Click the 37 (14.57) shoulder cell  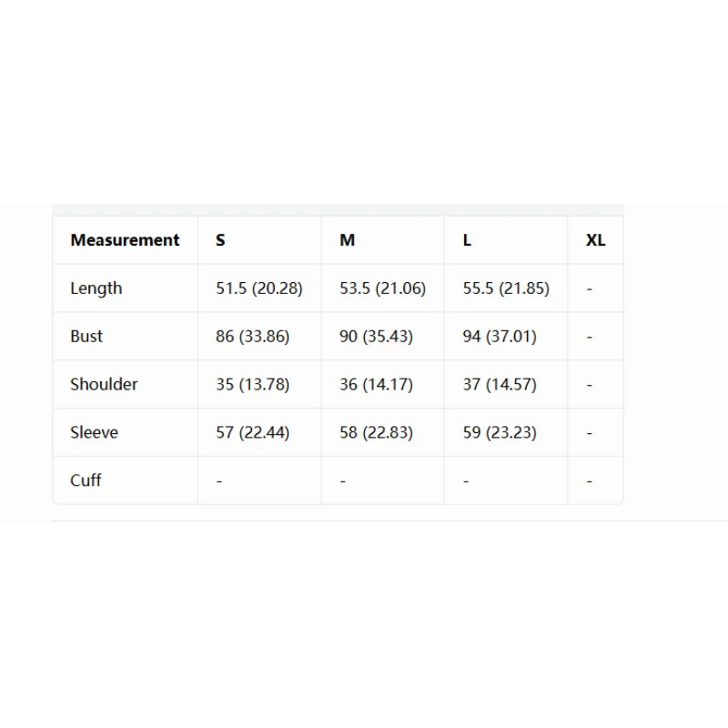[x=500, y=384]
